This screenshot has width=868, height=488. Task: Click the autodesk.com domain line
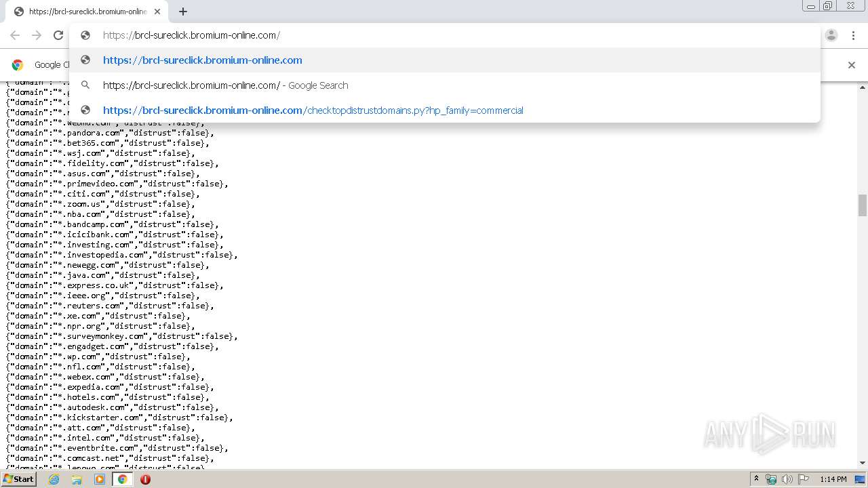point(113,407)
